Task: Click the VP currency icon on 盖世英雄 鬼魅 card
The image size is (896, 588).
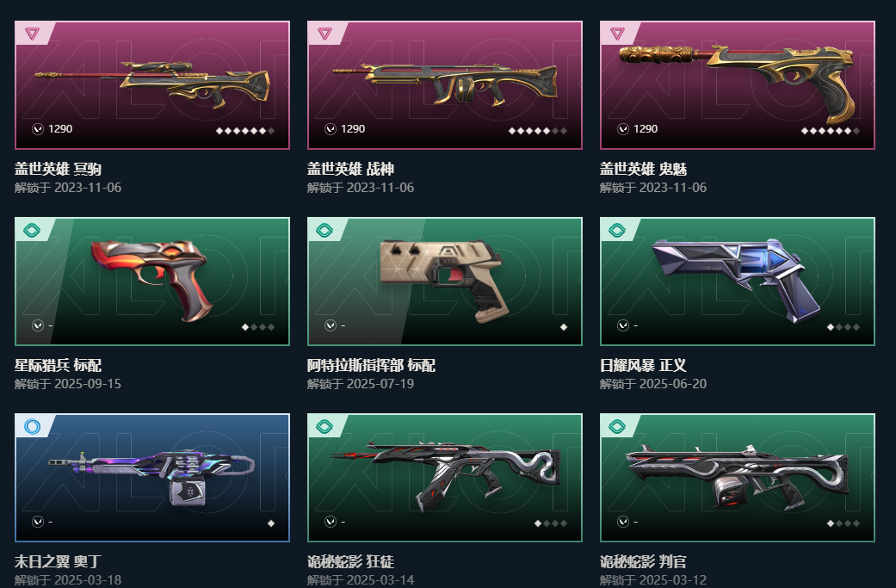Action: (x=623, y=129)
